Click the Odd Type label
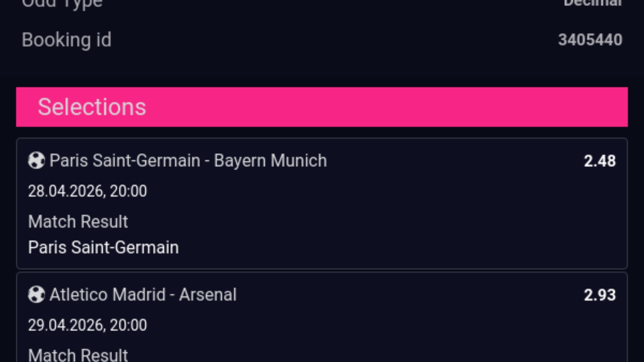This screenshot has height=362, width=644. click(62, 4)
